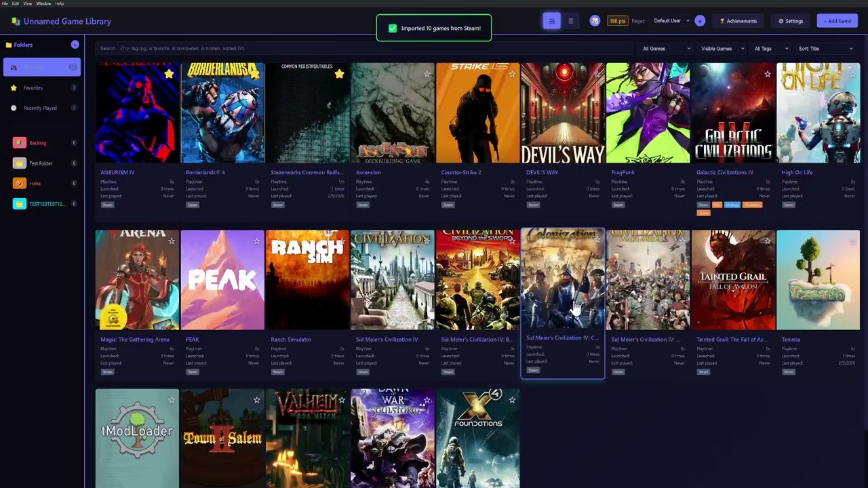This screenshot has width=868, height=488.
Task: Click the 190 pts points badge
Action: 617,21
